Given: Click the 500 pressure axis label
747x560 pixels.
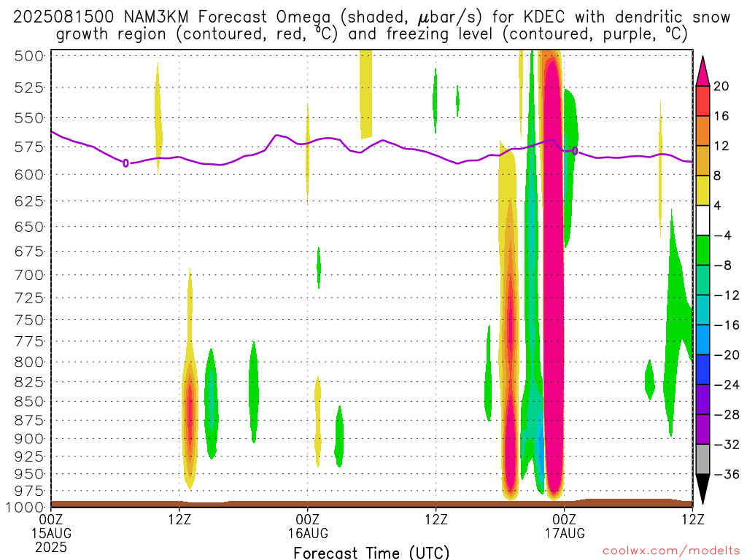Looking at the screenshot, I should tap(28, 56).
